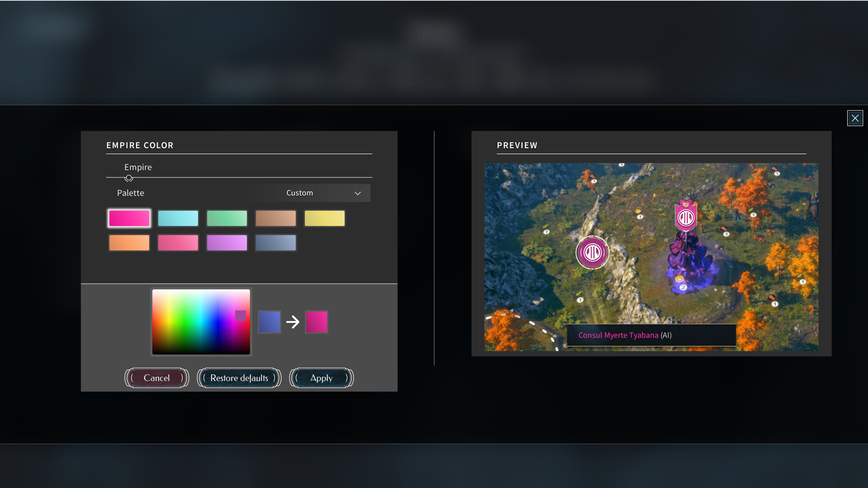Image resolution: width=868 pixels, height=488 pixels.
Task: Pick the orange palette swatch
Action: [129, 243]
